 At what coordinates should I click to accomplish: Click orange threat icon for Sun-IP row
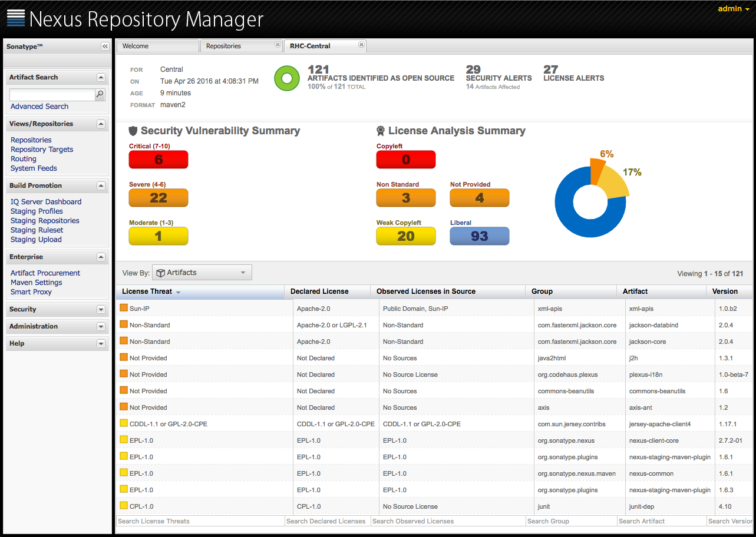click(124, 307)
